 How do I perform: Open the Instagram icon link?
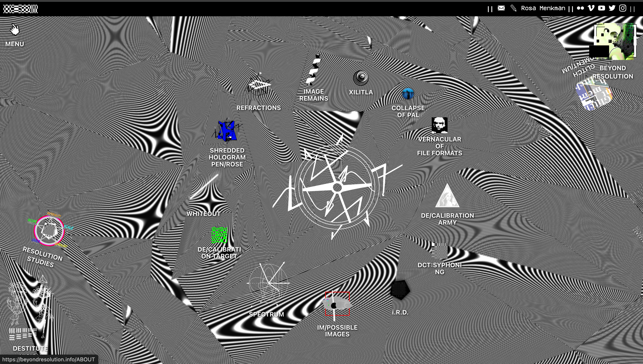(623, 8)
